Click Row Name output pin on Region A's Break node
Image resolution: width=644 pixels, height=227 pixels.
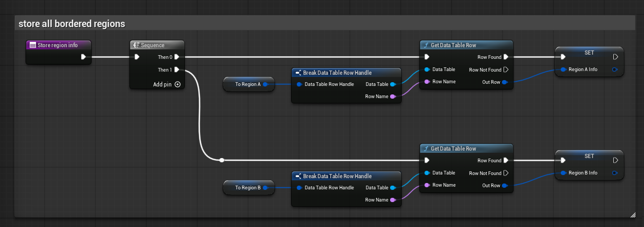point(392,97)
